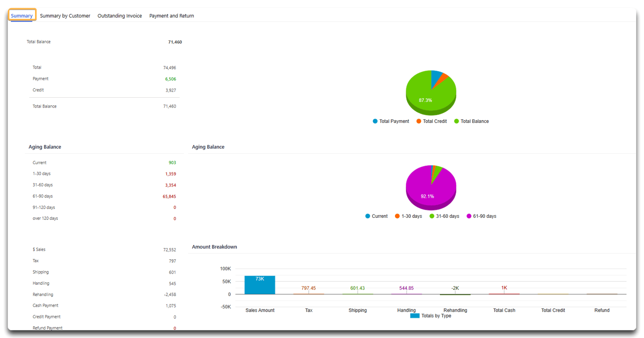Toggle Total Payment legend marker
This screenshot has height=338, width=644.
pyautogui.click(x=375, y=121)
